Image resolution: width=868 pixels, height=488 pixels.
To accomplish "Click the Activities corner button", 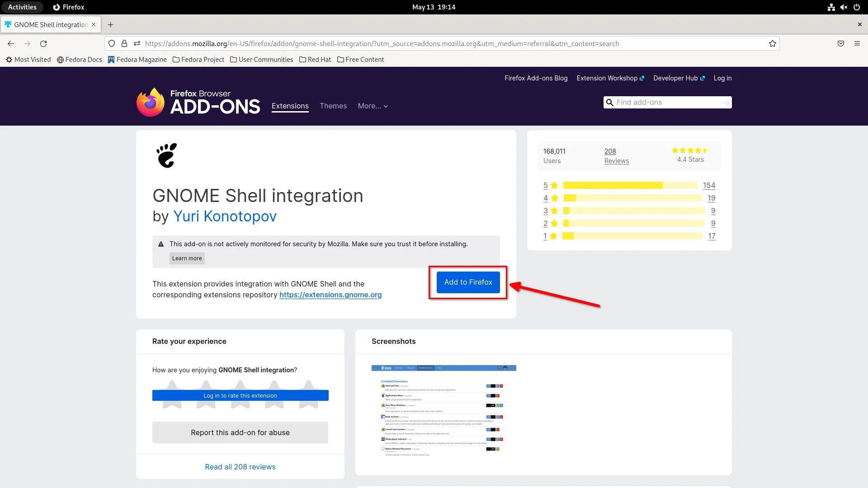I will tap(22, 7).
